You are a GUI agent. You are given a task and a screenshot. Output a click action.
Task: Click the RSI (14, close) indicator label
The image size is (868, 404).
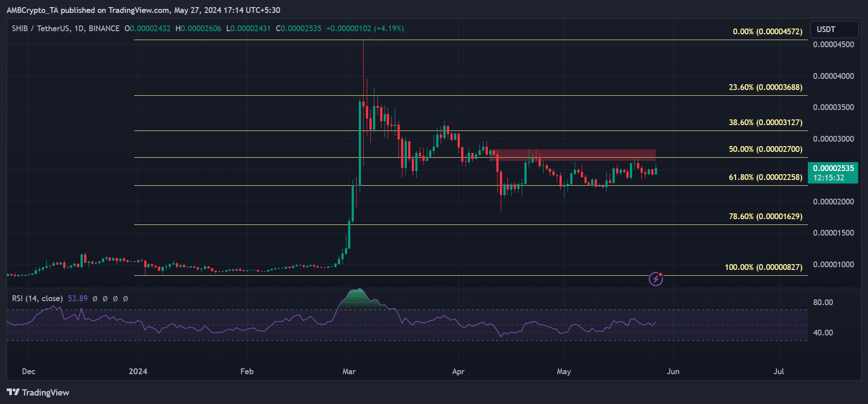(37, 298)
